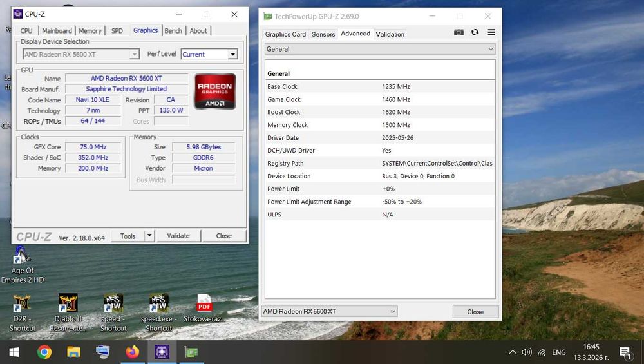Screen dimensions: 644x364
Task: Click the Validate button in CPU-Z
Action: tap(178, 236)
